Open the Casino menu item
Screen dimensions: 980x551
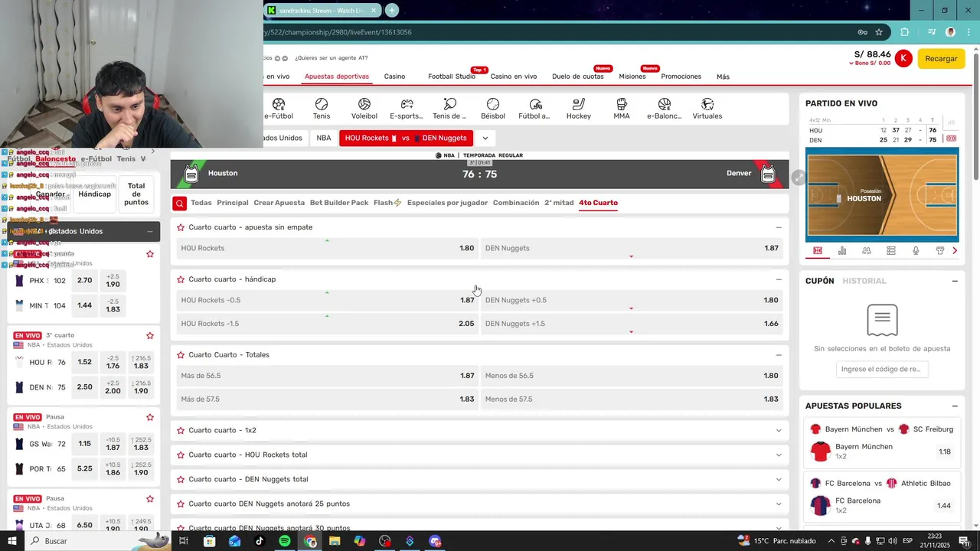(394, 77)
